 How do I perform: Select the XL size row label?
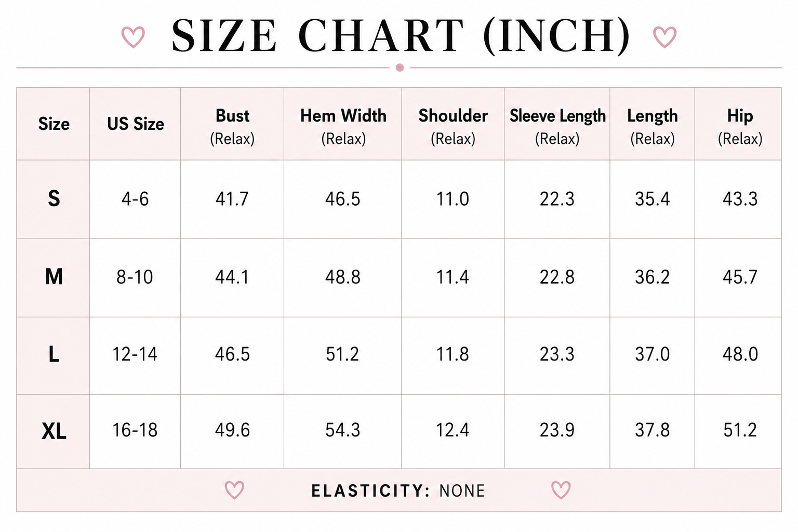[x=54, y=431]
